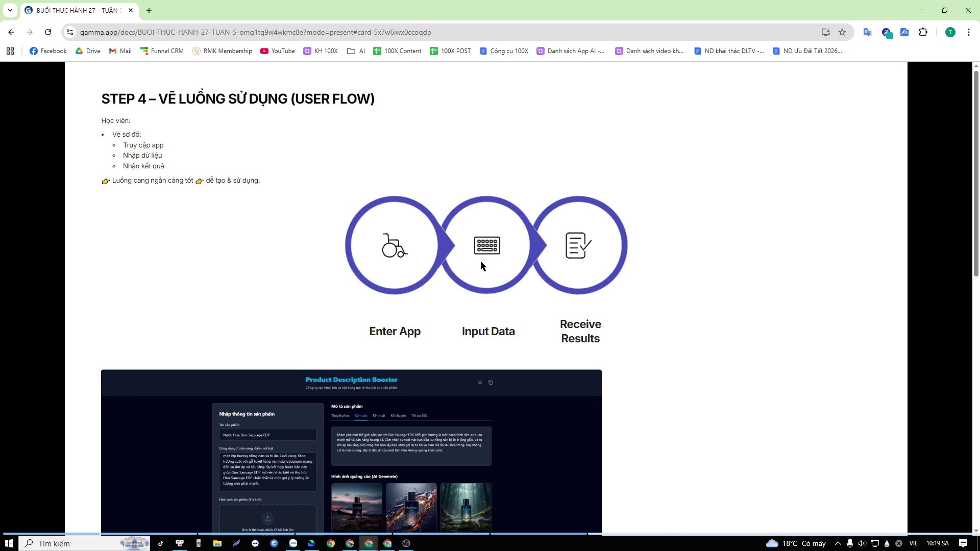This screenshot has width=980, height=551.
Task: Click the install app icon in address bar
Action: coord(825,32)
